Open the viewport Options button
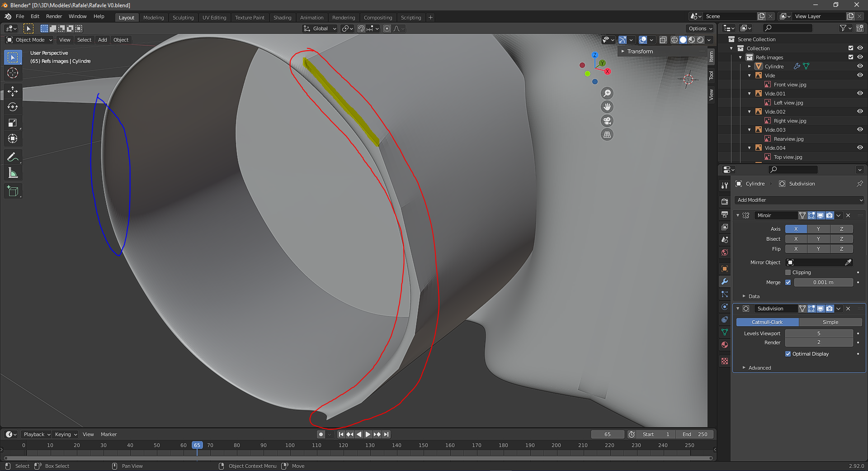 click(700, 29)
